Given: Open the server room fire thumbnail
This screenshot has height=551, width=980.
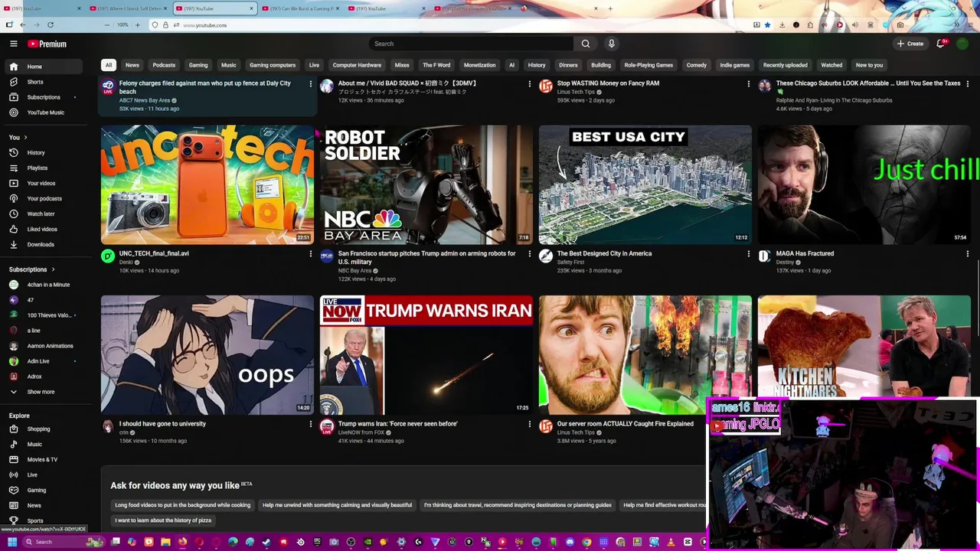Looking at the screenshot, I should point(645,354).
